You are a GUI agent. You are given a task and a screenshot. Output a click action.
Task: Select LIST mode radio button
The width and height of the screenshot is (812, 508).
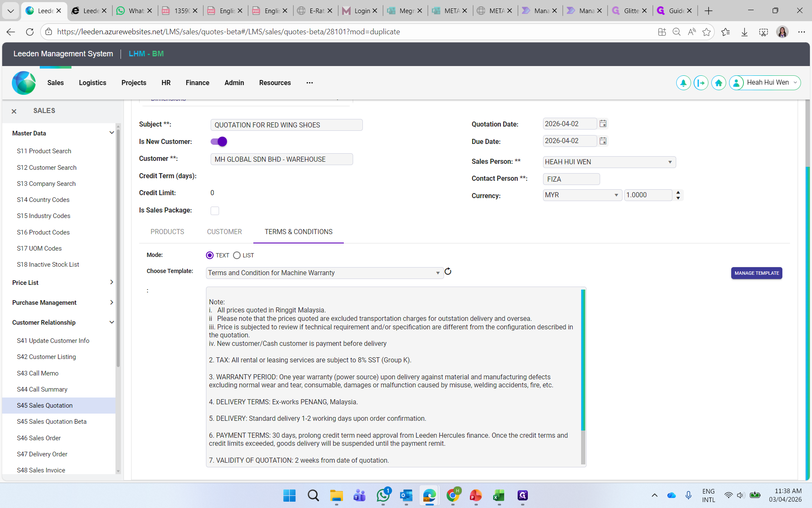[x=237, y=255]
